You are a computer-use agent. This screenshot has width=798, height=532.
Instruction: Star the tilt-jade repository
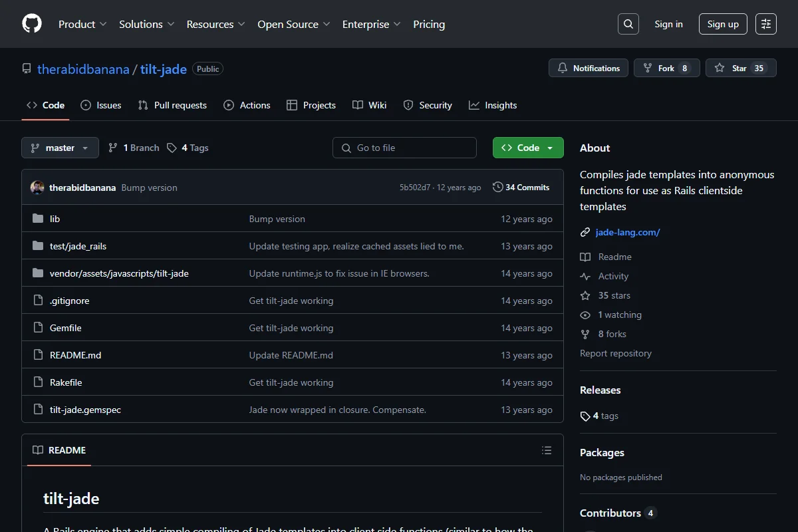point(741,68)
